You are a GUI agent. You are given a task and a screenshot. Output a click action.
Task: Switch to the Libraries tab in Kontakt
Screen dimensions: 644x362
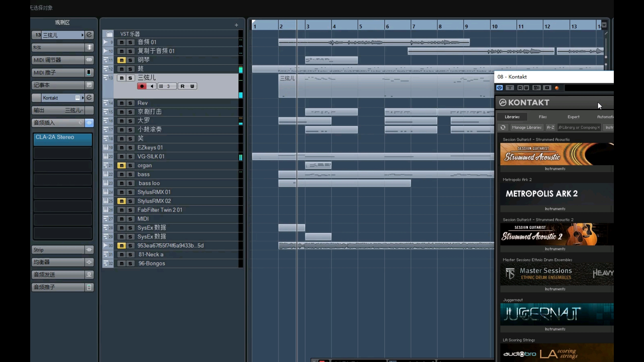tap(512, 117)
